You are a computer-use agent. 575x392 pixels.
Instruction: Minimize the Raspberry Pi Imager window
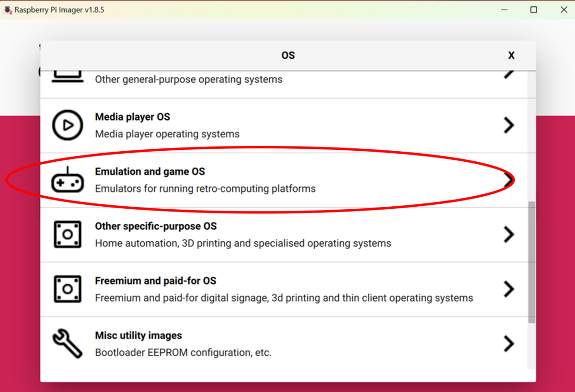504,10
